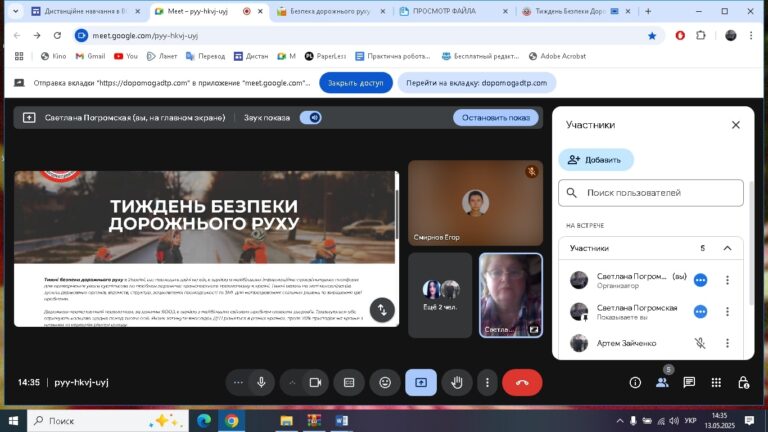Click the УКР language indicator

[x=691, y=421]
